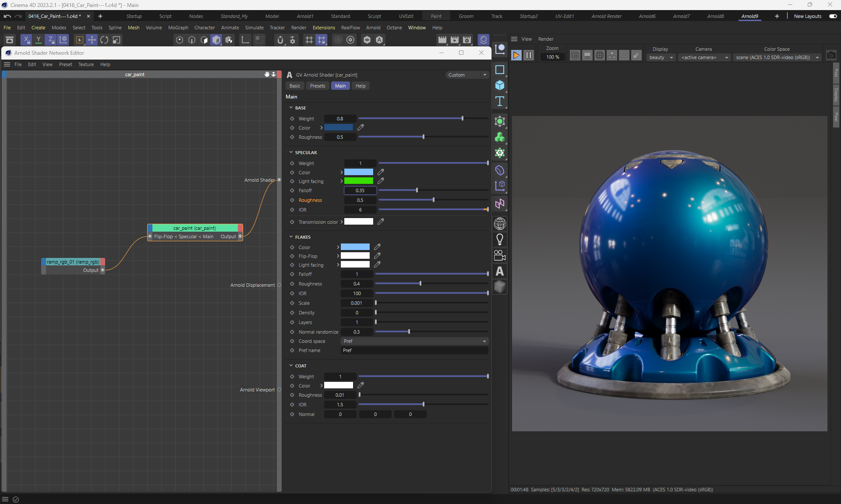Toggle Y axis lock
This screenshot has height=504, width=841.
[x=39, y=40]
